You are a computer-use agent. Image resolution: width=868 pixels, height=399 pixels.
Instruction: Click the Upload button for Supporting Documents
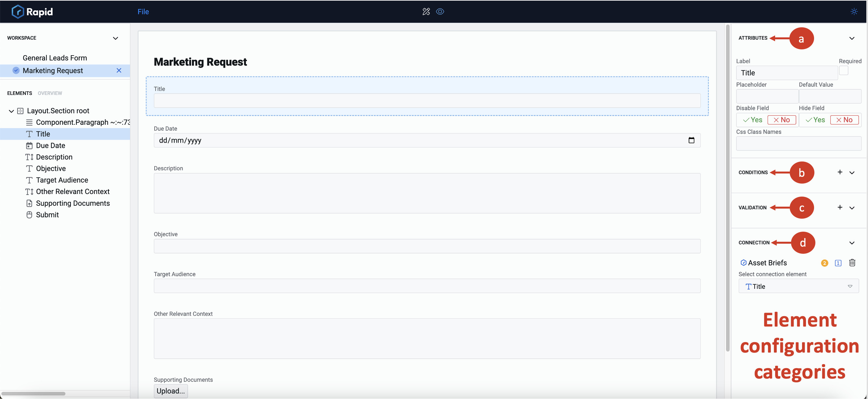(x=171, y=391)
